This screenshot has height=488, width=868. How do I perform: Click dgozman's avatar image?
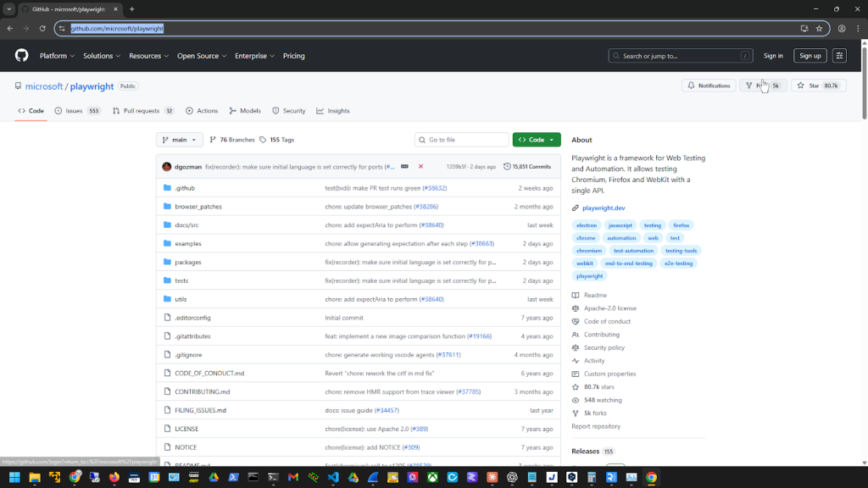pos(167,167)
